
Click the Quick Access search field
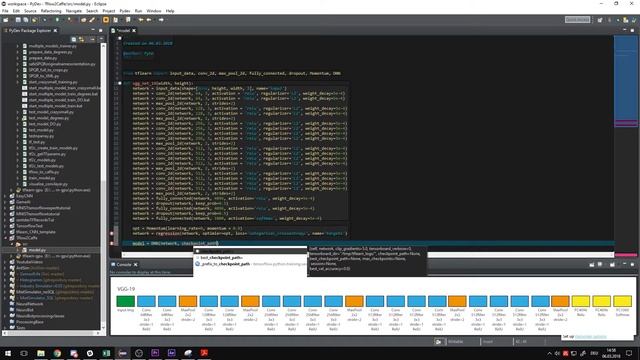[577, 20]
